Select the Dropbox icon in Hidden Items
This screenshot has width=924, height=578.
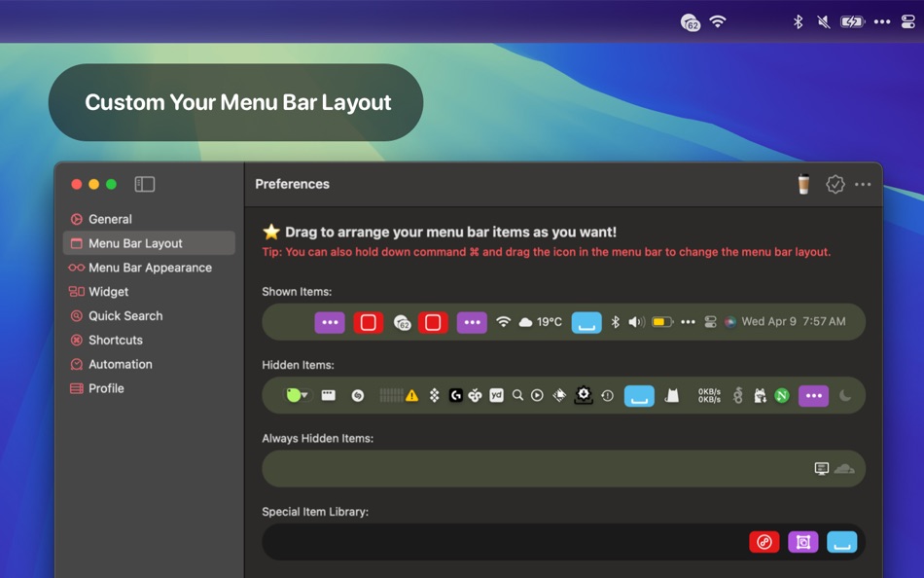(x=435, y=395)
